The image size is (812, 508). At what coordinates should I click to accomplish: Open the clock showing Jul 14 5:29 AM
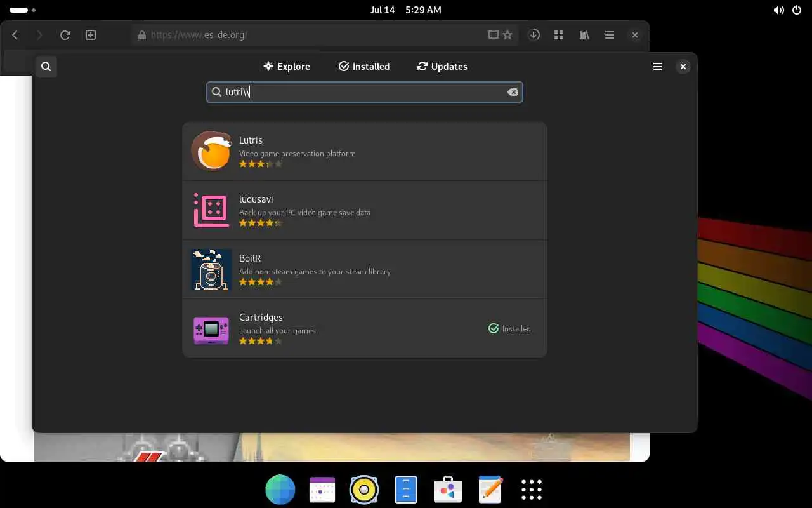pyautogui.click(x=406, y=10)
